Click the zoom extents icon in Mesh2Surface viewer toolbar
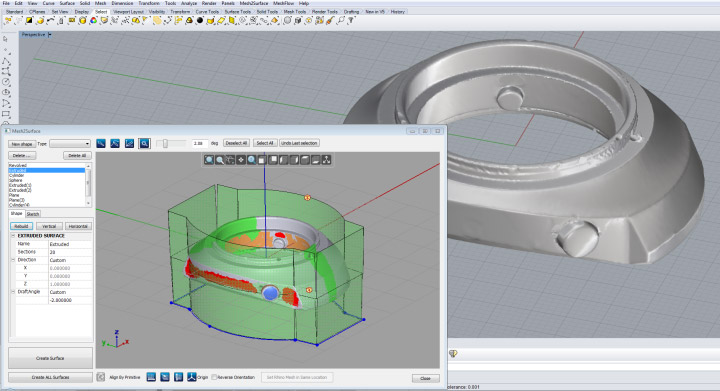Screen dimensions: 720x391 pos(209,160)
